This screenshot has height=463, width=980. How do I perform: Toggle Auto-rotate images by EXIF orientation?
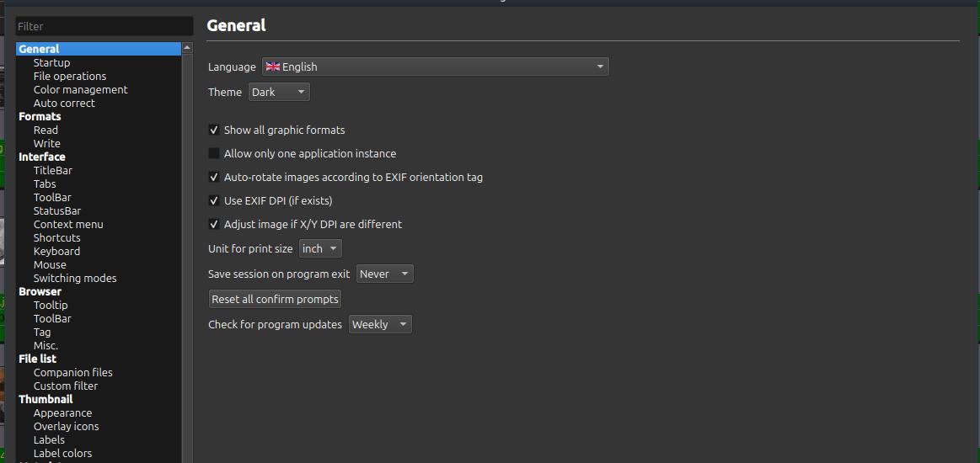click(214, 177)
